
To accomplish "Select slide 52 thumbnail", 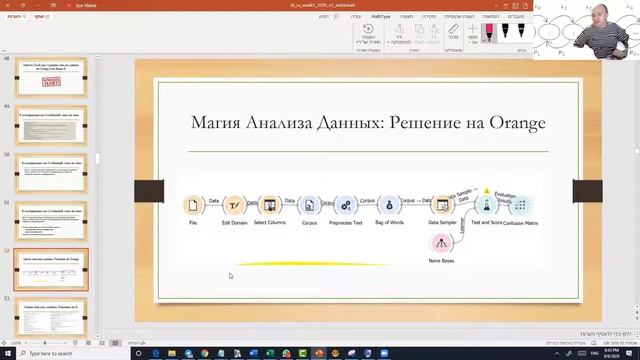I will point(51,269).
